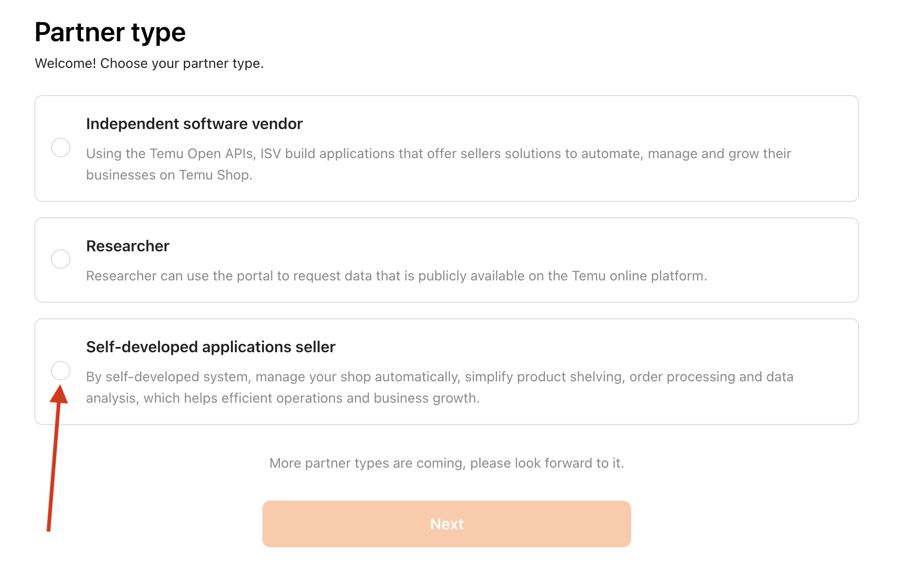Screen dimensions: 913x588
Task: Click the "businesses on Temu Shop." text line
Action: 169,175
